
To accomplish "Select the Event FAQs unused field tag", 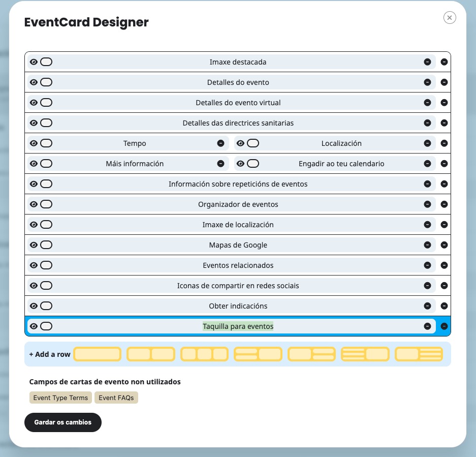I will (x=116, y=398).
